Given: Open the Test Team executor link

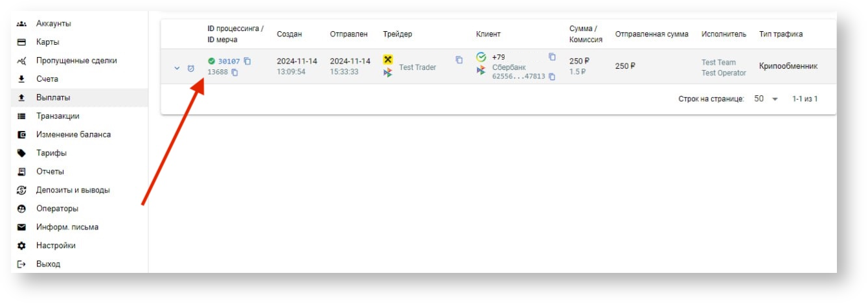Looking at the screenshot, I should click(x=718, y=62).
